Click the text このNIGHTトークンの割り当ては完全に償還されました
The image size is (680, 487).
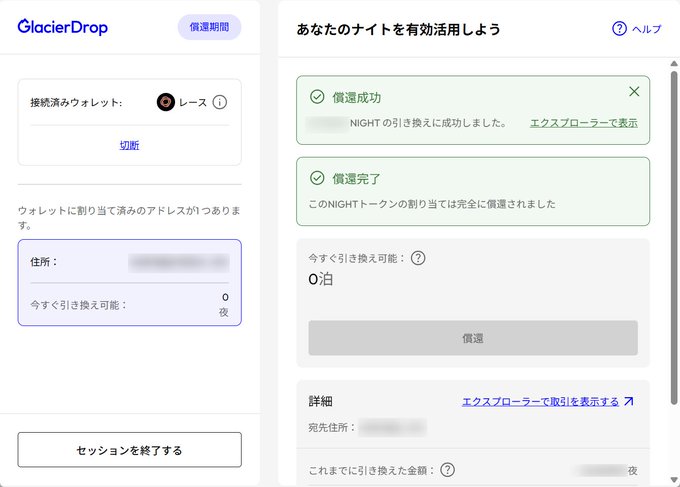pyautogui.click(x=432, y=204)
